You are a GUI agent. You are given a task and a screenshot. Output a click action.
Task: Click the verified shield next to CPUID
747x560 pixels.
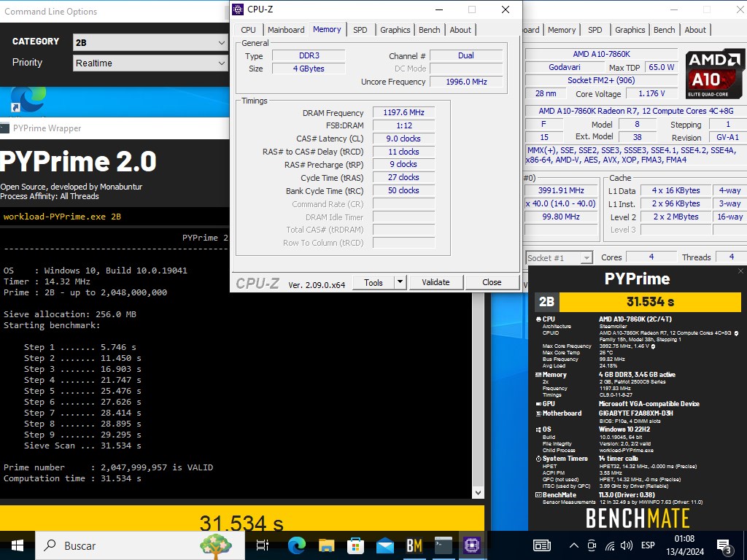(x=737, y=332)
